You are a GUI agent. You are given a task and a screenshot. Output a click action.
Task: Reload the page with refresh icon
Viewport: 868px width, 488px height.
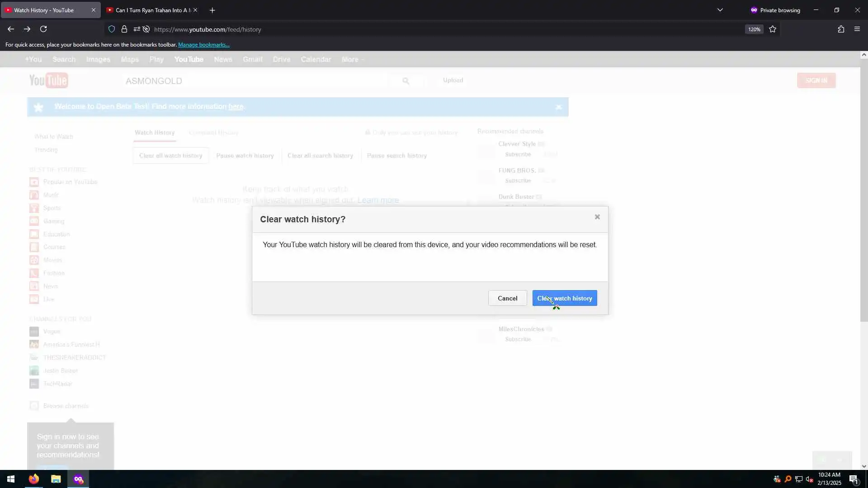tap(43, 29)
